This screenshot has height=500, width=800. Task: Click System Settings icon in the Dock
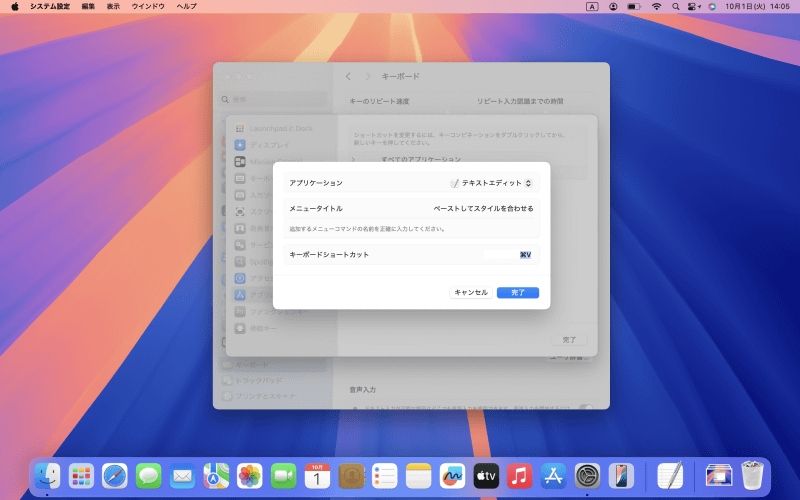point(587,476)
